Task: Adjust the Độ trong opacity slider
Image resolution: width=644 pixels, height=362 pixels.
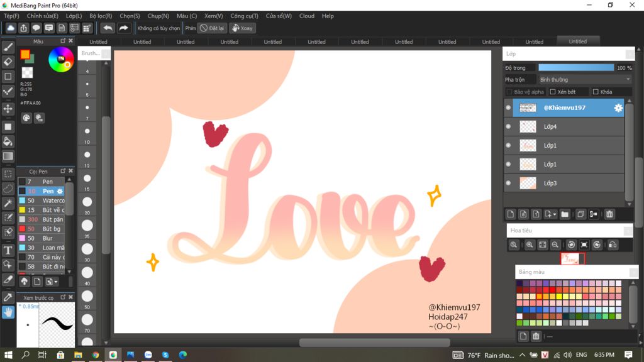Action: click(x=576, y=68)
